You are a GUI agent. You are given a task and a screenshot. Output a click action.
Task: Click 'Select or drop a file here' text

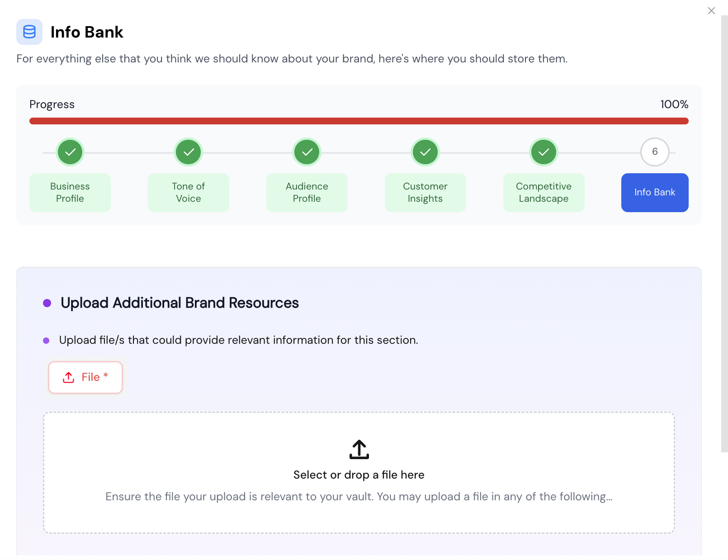pos(359,475)
